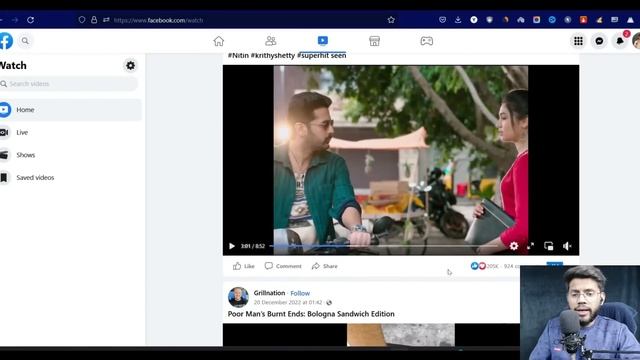The height and width of the screenshot is (360, 640).
Task: Open Watch settings gear icon
Action: (131, 65)
